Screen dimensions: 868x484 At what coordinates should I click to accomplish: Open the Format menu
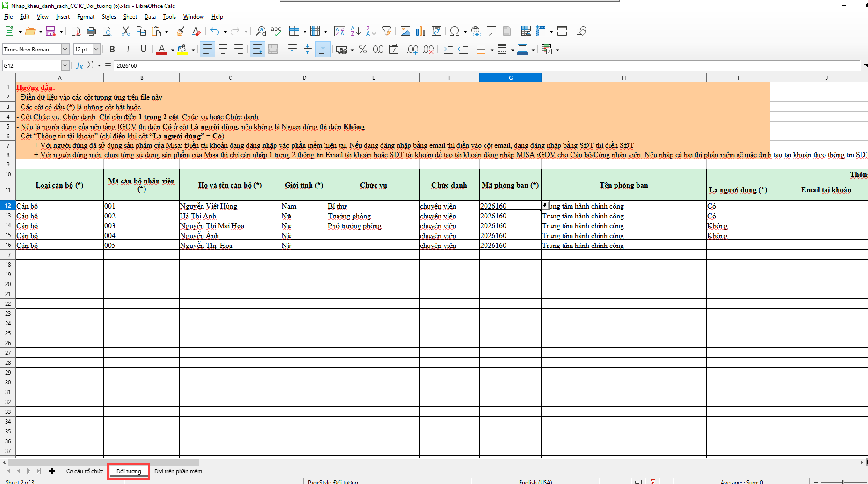[86, 17]
